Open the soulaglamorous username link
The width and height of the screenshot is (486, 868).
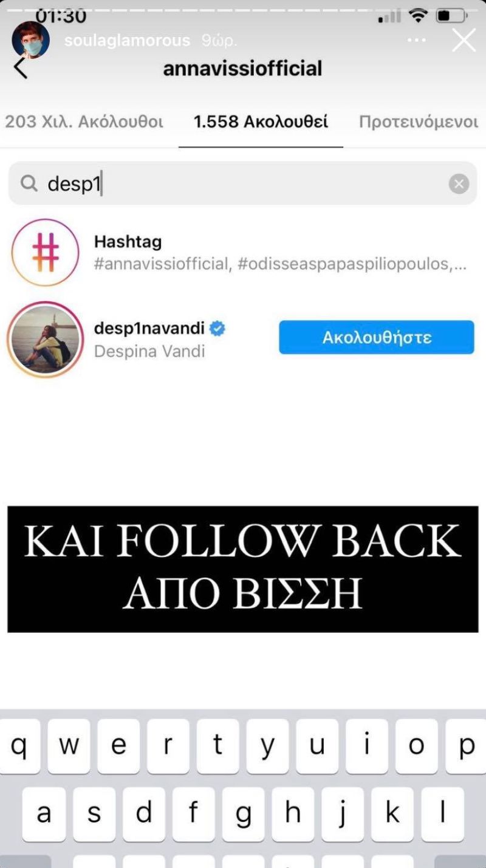click(x=127, y=41)
